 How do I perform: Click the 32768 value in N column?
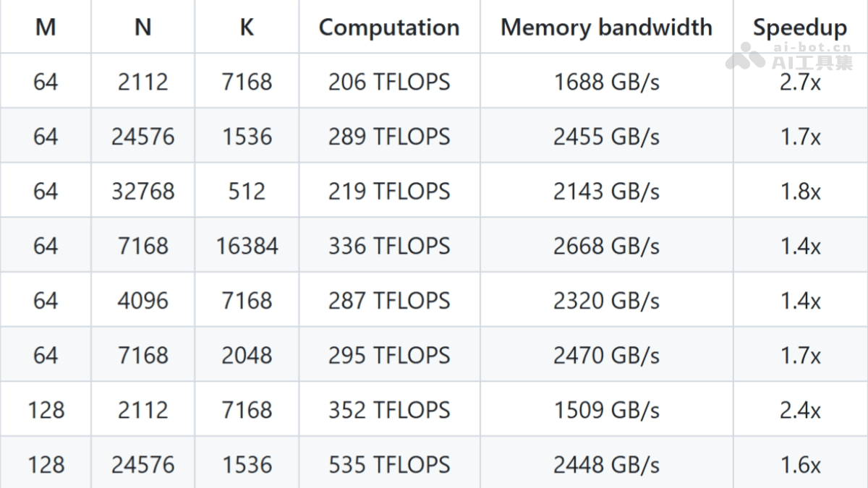[x=143, y=192]
